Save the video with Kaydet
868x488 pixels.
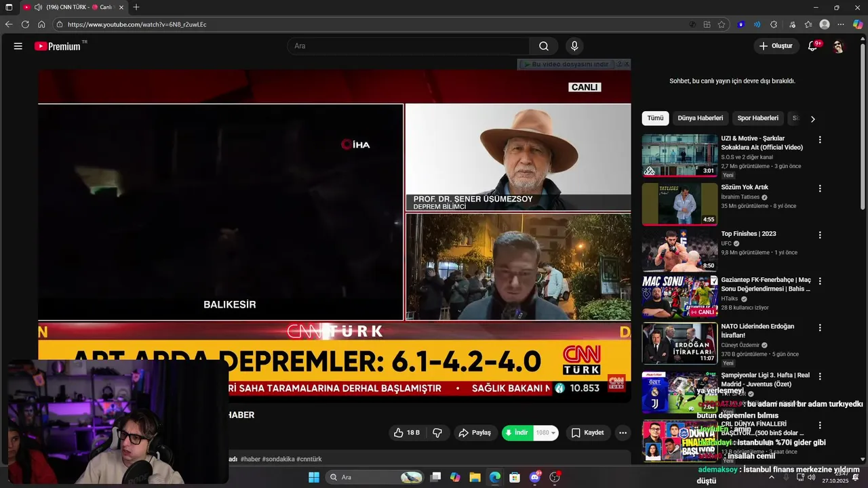pos(587,432)
